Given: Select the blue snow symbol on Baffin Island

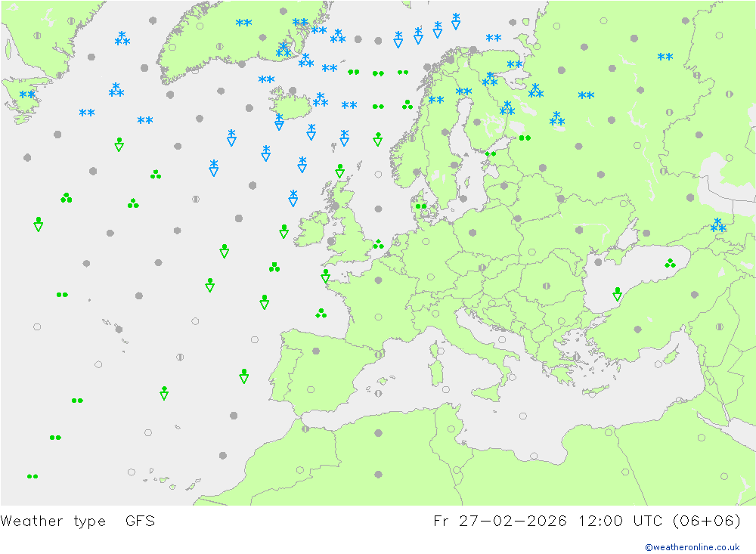Looking at the screenshot, I should (x=27, y=94).
